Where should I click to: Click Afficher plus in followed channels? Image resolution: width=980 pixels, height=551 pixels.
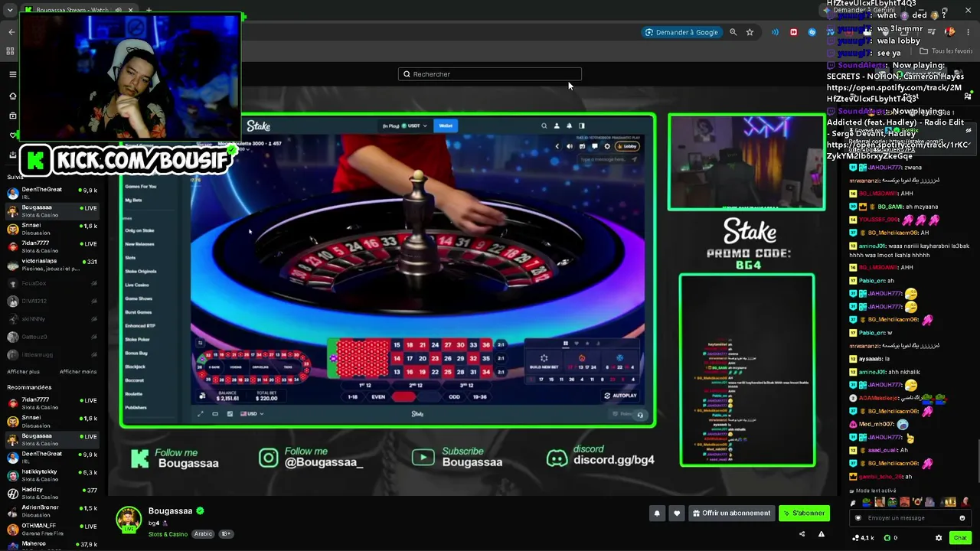(x=24, y=372)
